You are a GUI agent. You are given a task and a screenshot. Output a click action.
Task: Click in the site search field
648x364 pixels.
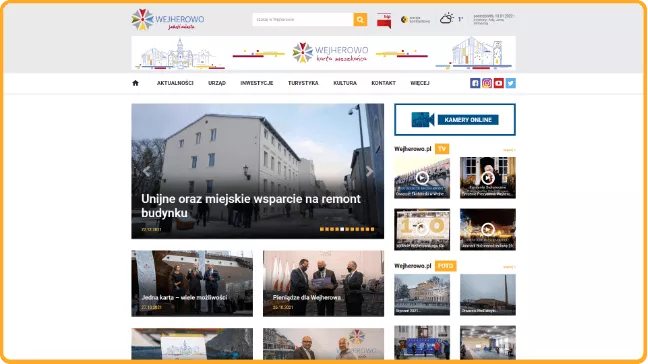pyautogui.click(x=303, y=19)
